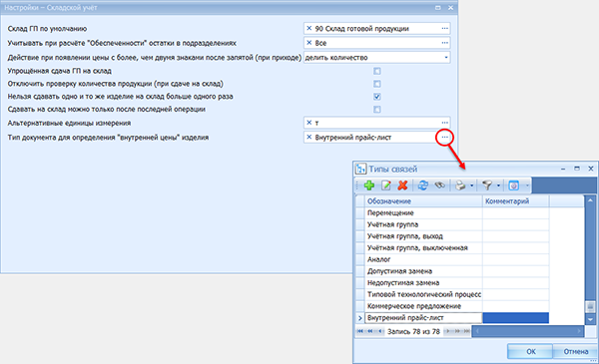Go to previous page in record navigator
The width and height of the screenshot is (599, 364).
370,331
